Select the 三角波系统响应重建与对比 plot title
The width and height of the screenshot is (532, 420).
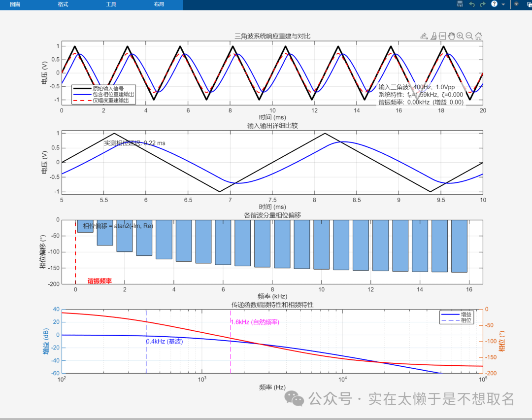click(x=272, y=36)
